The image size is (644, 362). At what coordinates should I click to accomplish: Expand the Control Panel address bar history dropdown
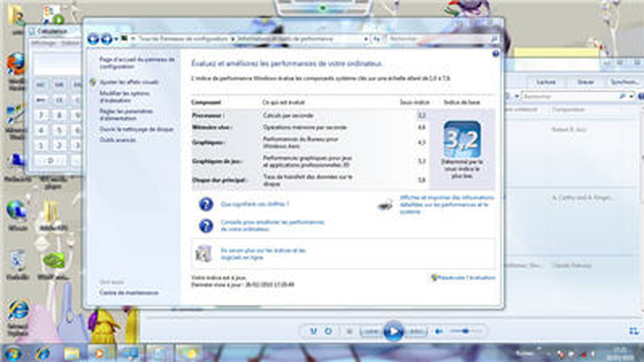pos(365,39)
